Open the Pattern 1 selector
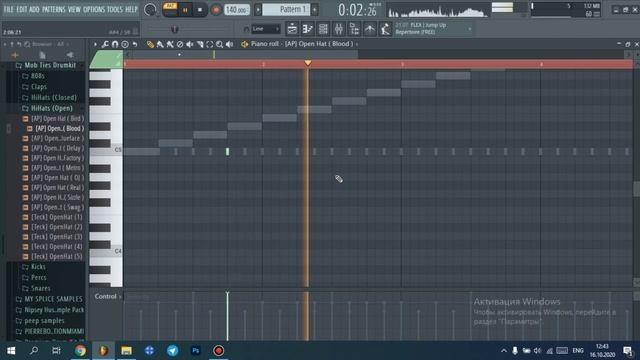Screen dimensions: 640x360 (x=287, y=9)
